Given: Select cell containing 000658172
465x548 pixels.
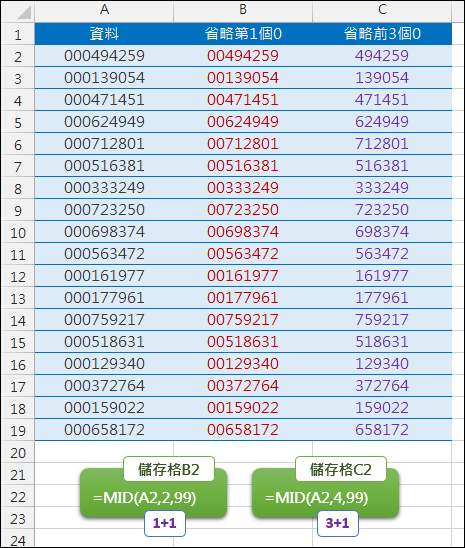Looking at the screenshot, I should (104, 430).
